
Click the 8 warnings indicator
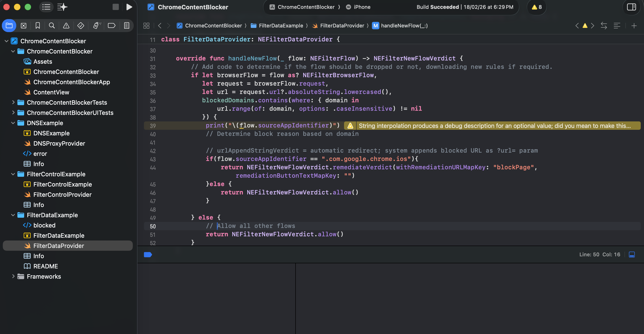click(x=537, y=7)
